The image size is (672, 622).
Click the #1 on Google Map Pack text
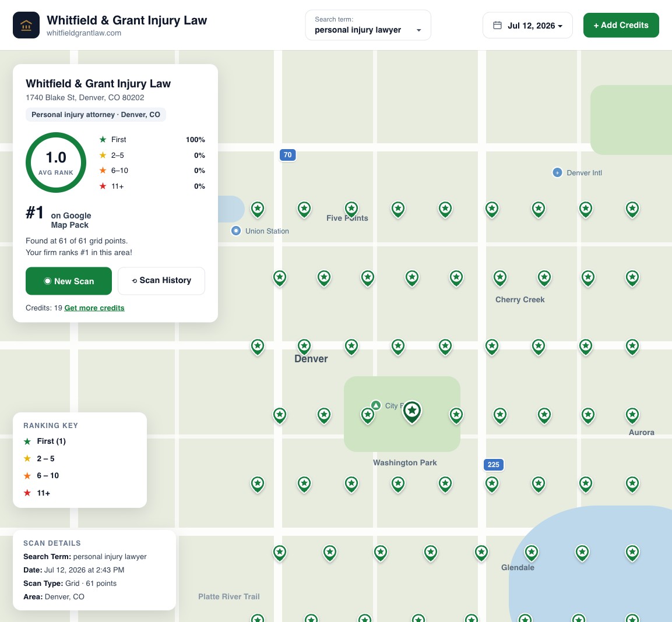point(58,217)
